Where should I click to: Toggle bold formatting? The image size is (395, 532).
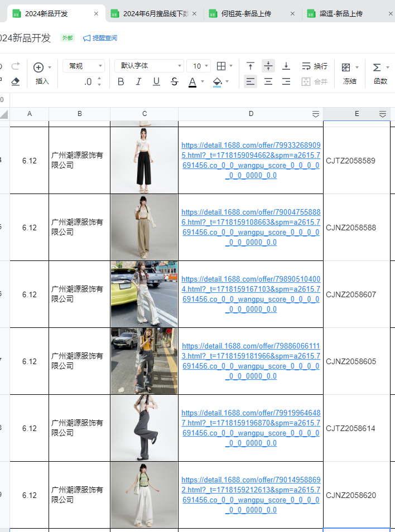[x=121, y=82]
